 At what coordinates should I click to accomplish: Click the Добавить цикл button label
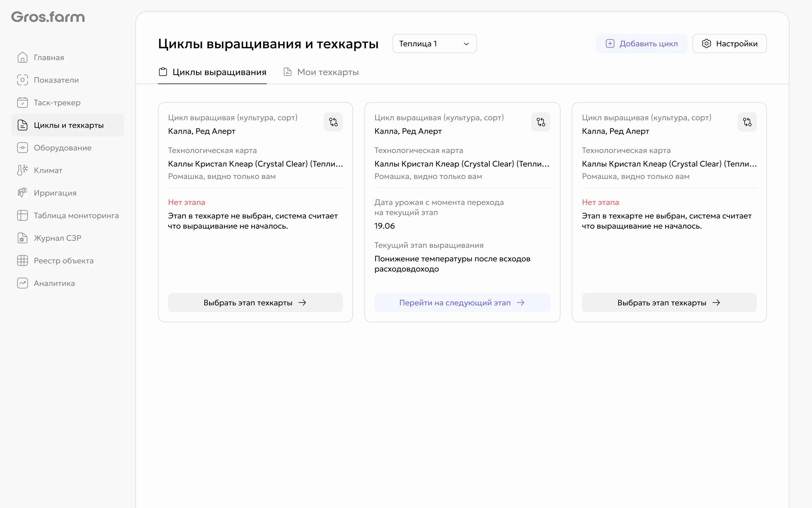pos(648,44)
